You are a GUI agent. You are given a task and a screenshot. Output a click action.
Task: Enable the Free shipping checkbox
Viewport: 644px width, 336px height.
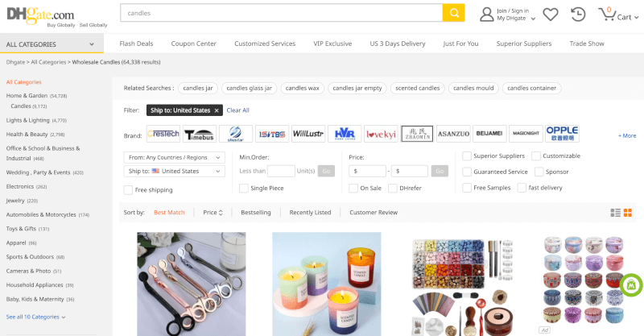click(129, 189)
